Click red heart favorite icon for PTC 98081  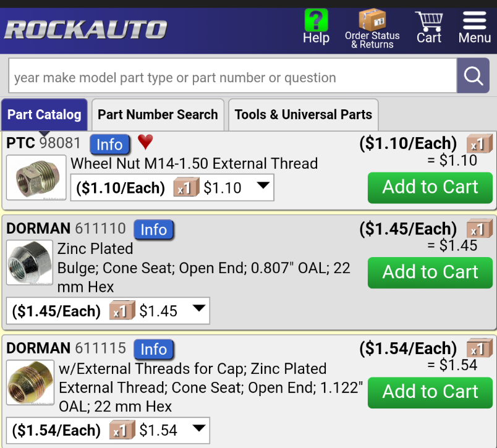(x=145, y=142)
